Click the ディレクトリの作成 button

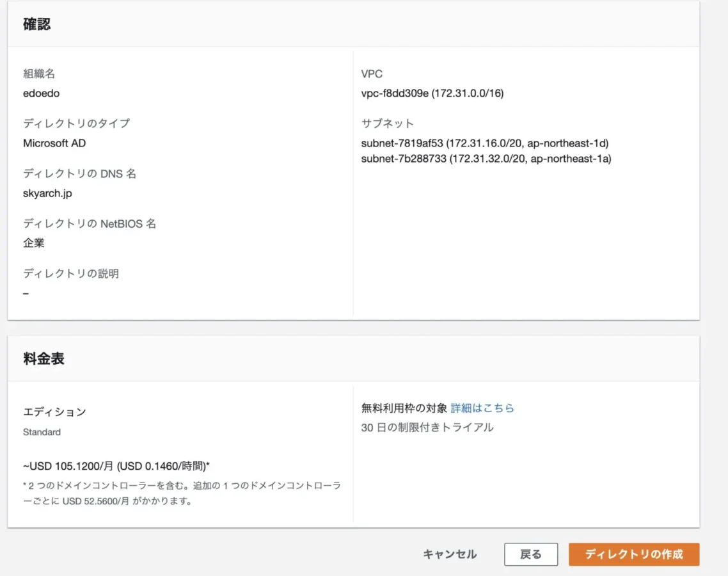[x=633, y=554]
